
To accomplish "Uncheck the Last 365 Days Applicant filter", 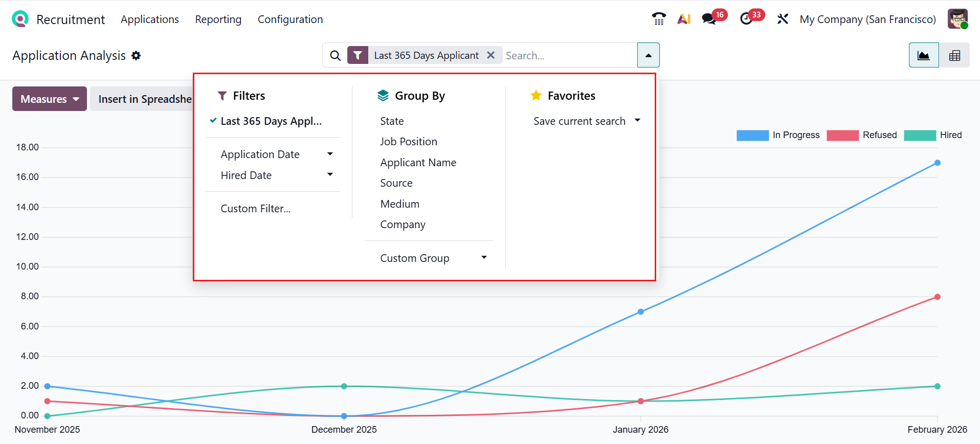I will 271,121.
